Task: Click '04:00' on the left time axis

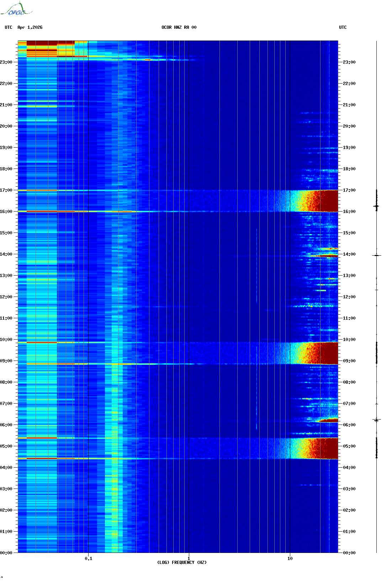Action: [x=6, y=468]
